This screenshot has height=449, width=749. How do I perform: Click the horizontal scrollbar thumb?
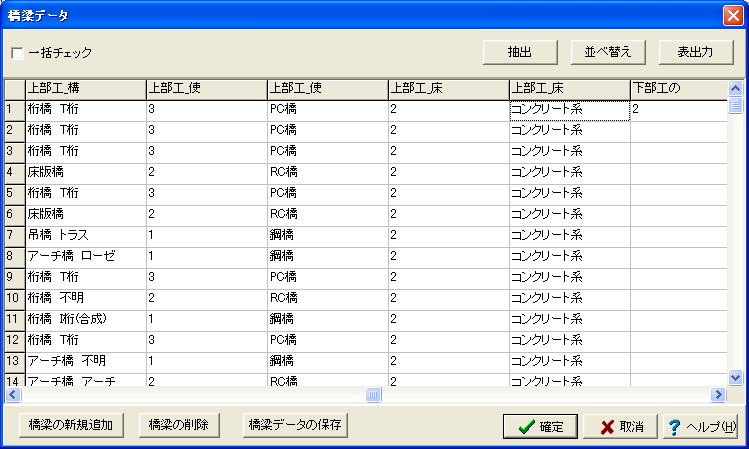[374, 395]
